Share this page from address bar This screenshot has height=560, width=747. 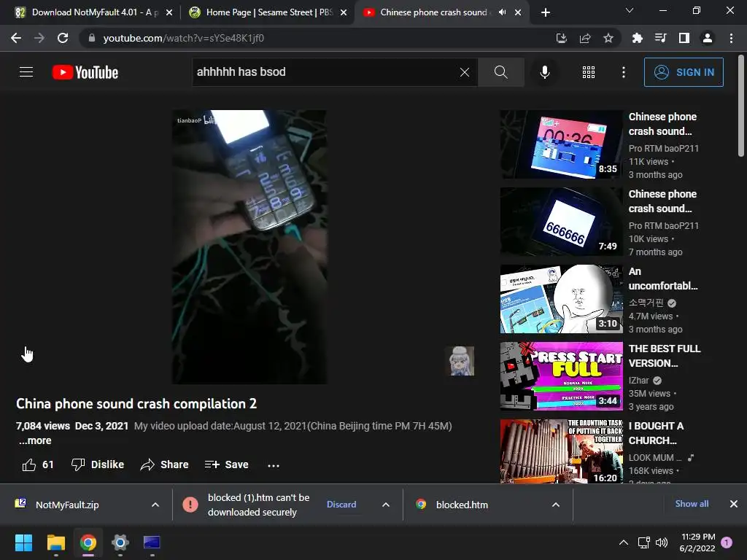click(x=585, y=38)
